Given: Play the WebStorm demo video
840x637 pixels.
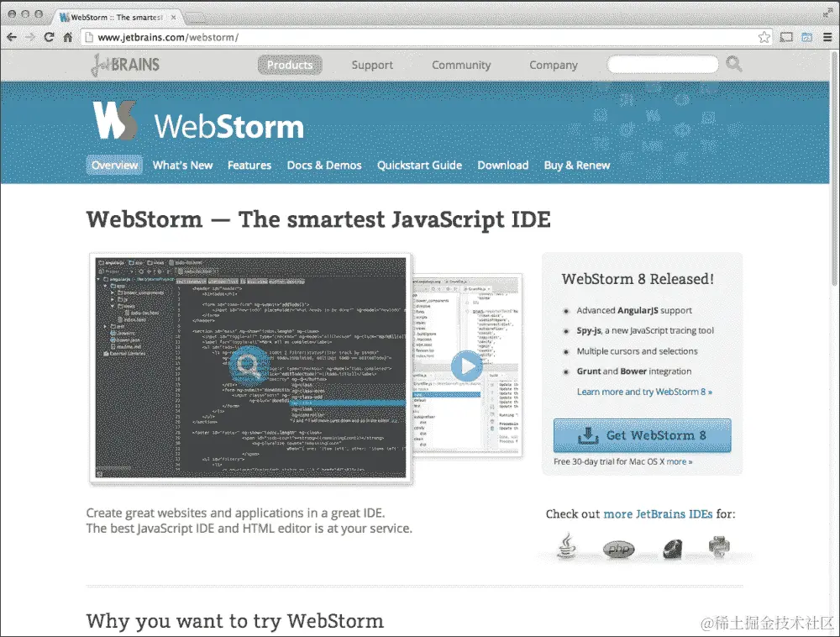Looking at the screenshot, I should pyautogui.click(x=468, y=366).
